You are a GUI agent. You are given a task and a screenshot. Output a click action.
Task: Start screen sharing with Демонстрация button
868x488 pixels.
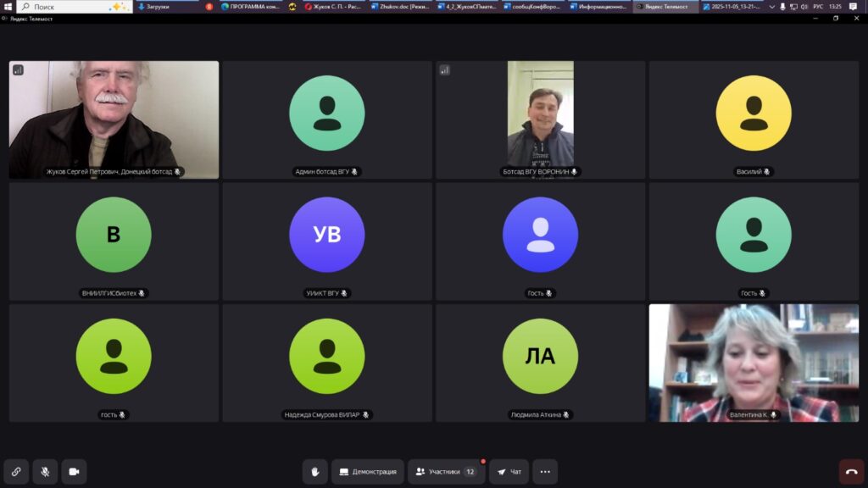[367, 472]
